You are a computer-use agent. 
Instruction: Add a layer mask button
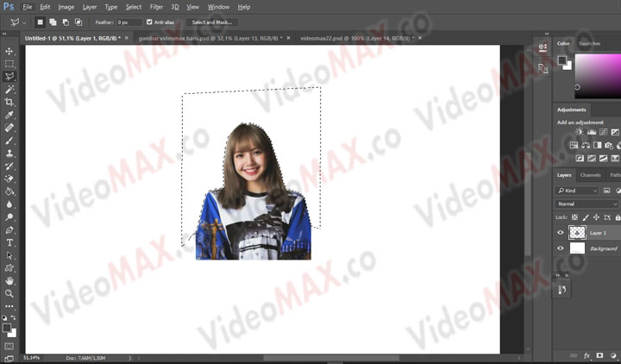click(599, 355)
